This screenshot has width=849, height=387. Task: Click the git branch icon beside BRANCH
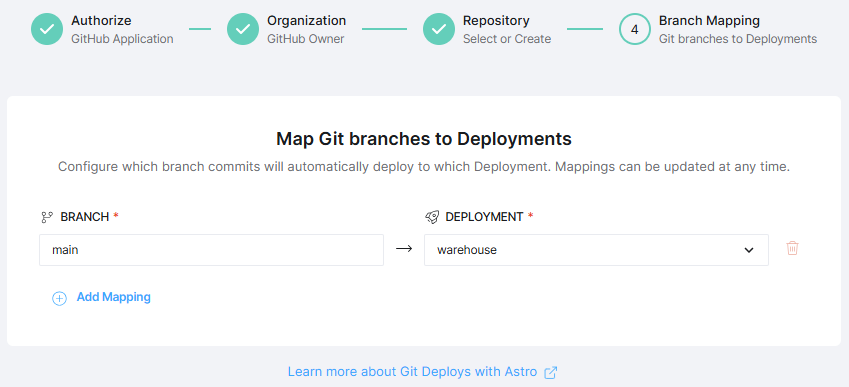pyautogui.click(x=47, y=218)
